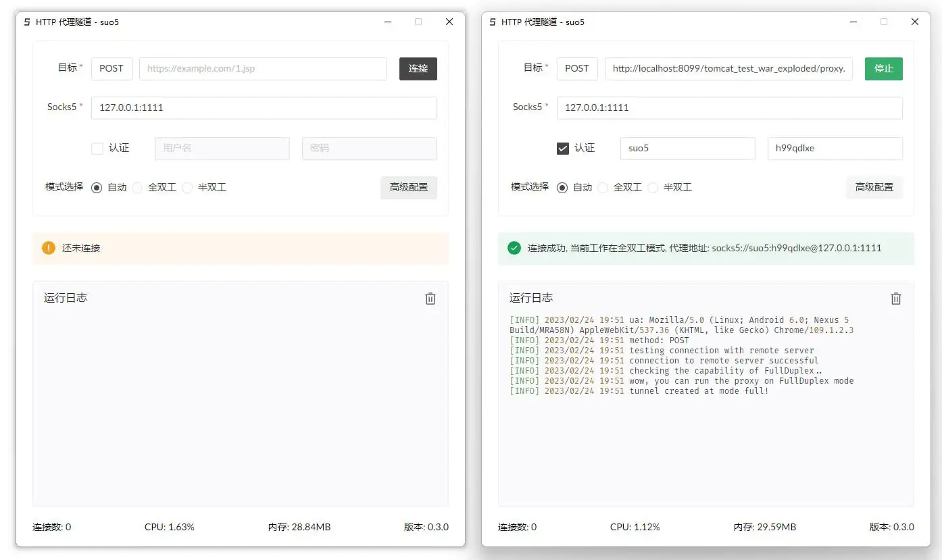This screenshot has height=560, width=942.
Task: Open 高级配置 in the right window
Action: pos(874,187)
